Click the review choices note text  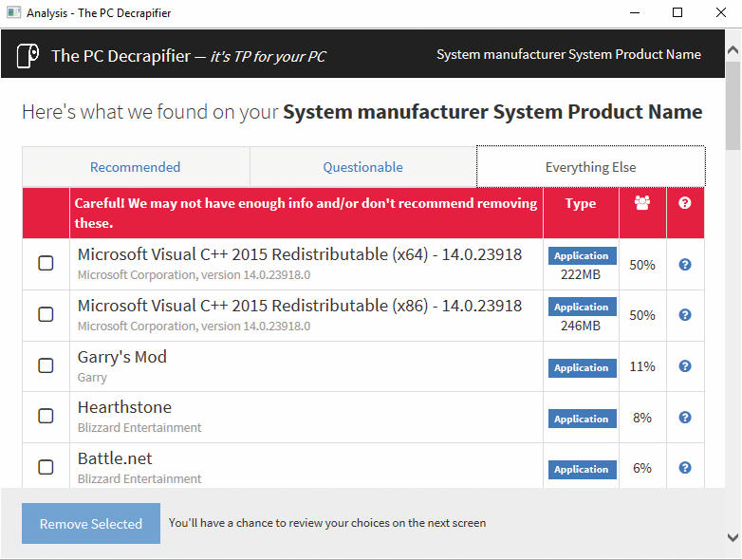coord(327,523)
